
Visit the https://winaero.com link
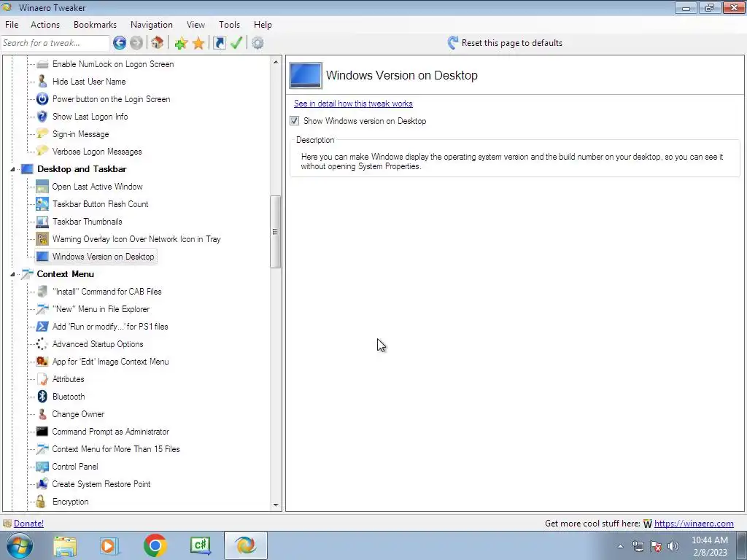pyautogui.click(x=694, y=524)
